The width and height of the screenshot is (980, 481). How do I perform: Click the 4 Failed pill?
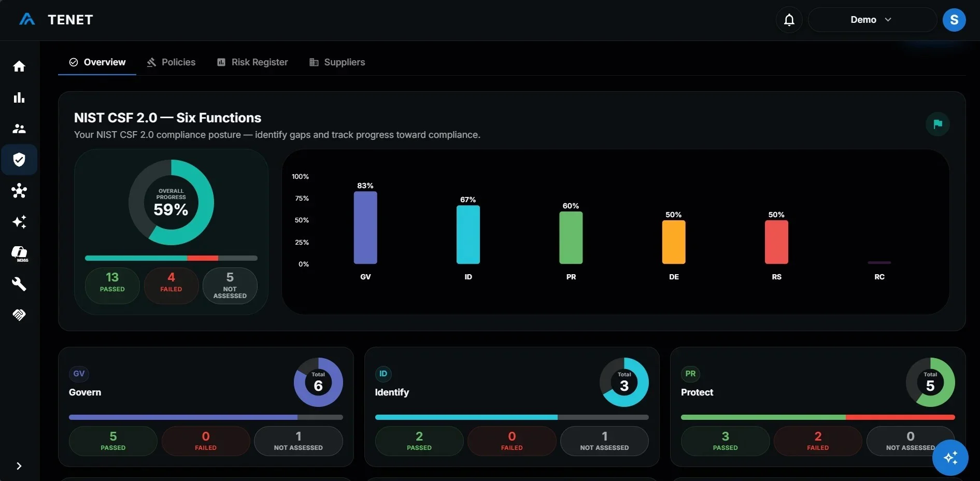tap(171, 286)
